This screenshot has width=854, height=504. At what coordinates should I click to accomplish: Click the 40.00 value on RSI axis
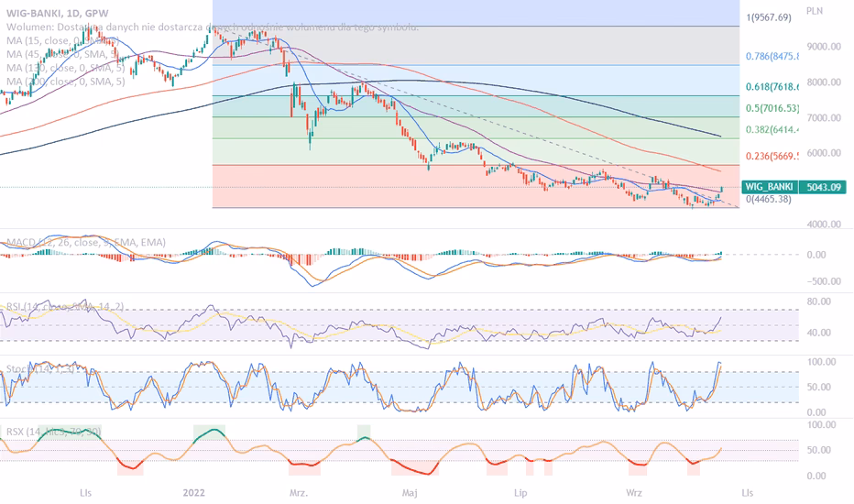pyautogui.click(x=818, y=333)
